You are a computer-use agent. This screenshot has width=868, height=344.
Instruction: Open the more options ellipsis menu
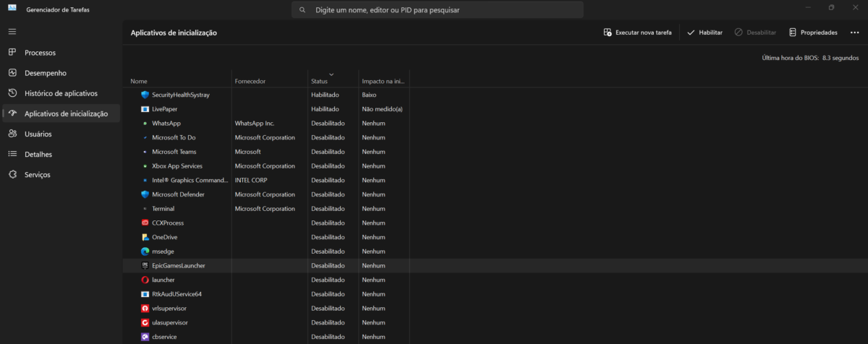click(855, 33)
